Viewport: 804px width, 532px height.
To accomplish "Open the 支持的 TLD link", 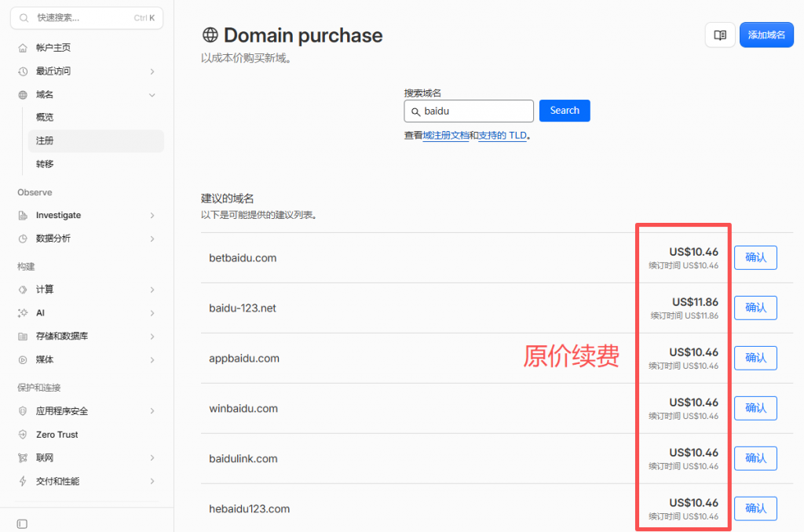I will [502, 135].
